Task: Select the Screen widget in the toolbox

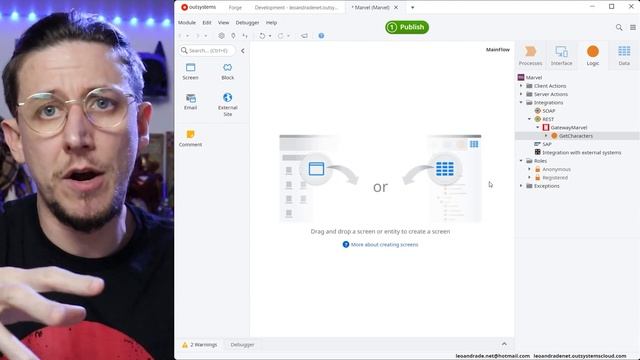Action: click(x=190, y=71)
